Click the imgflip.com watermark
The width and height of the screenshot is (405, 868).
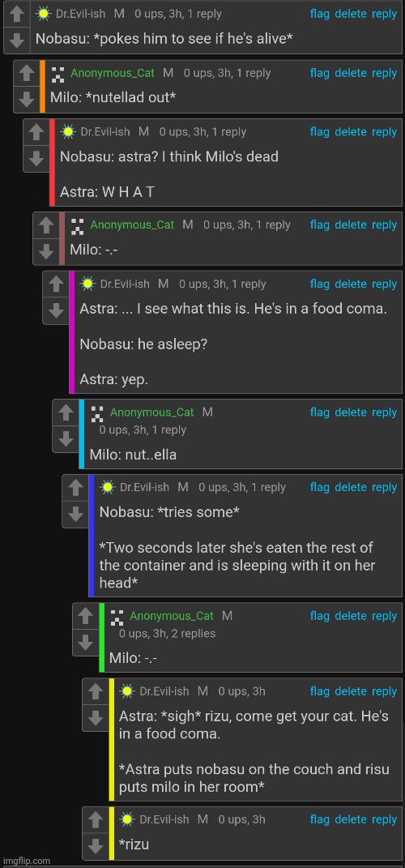(x=25, y=861)
